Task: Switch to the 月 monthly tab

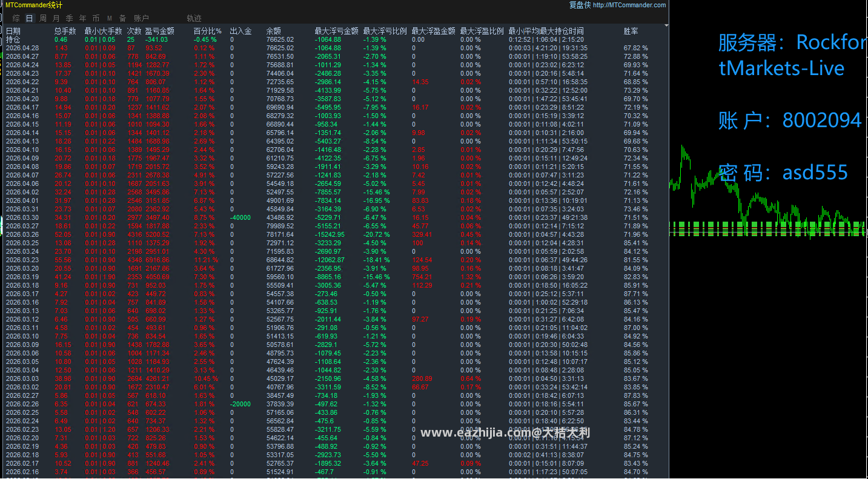Action: tap(56, 19)
